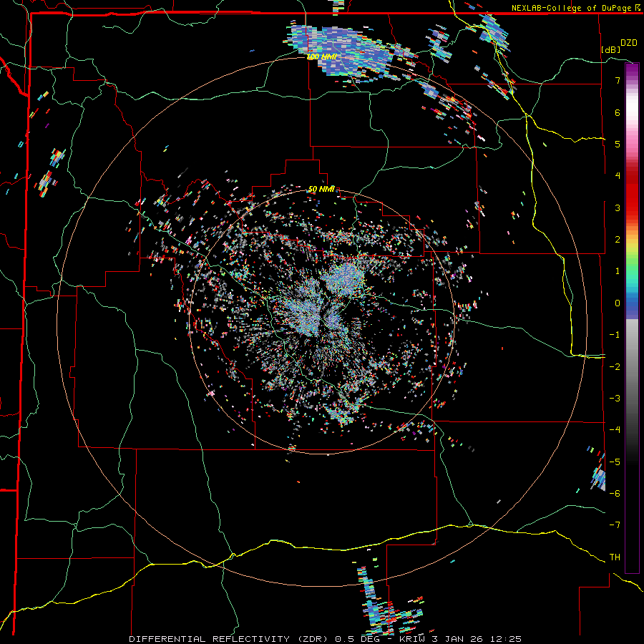The width and height of the screenshot is (644, 644).
Task: Pick the pink-white band of the ZDR color bar
Action: point(632,119)
